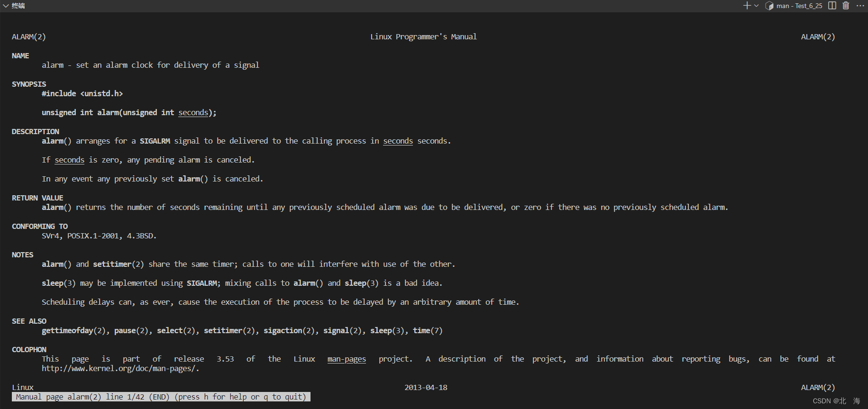The height and width of the screenshot is (409, 868).
Task: Click the DESCRIPTION section heading
Action: [36, 131]
